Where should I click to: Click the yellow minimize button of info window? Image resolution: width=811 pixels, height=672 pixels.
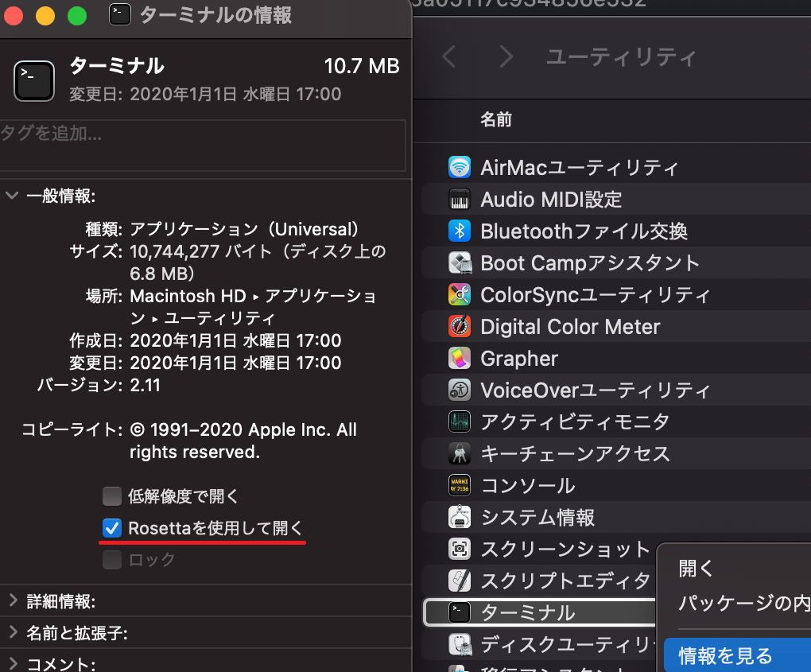pyautogui.click(x=45, y=16)
